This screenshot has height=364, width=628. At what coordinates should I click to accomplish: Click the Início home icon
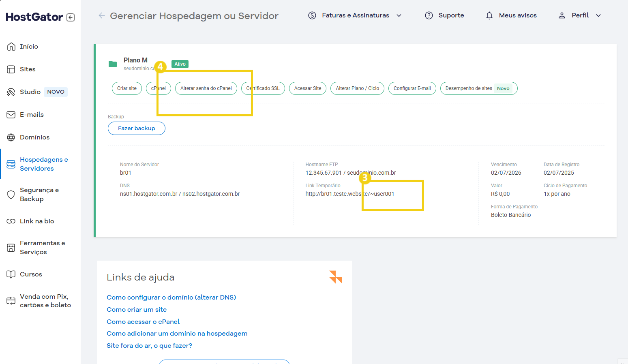pos(11,47)
